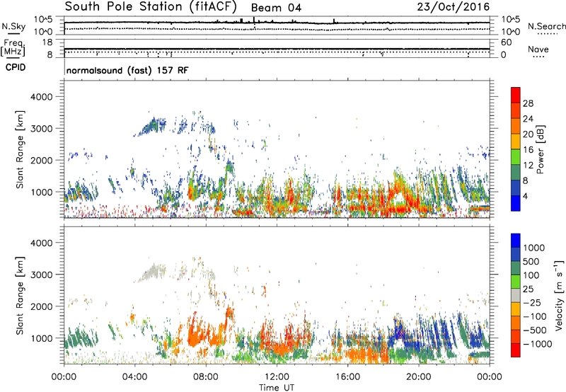Click the date '23/Oct/2016'
The image size is (566, 392).
click(x=454, y=7)
